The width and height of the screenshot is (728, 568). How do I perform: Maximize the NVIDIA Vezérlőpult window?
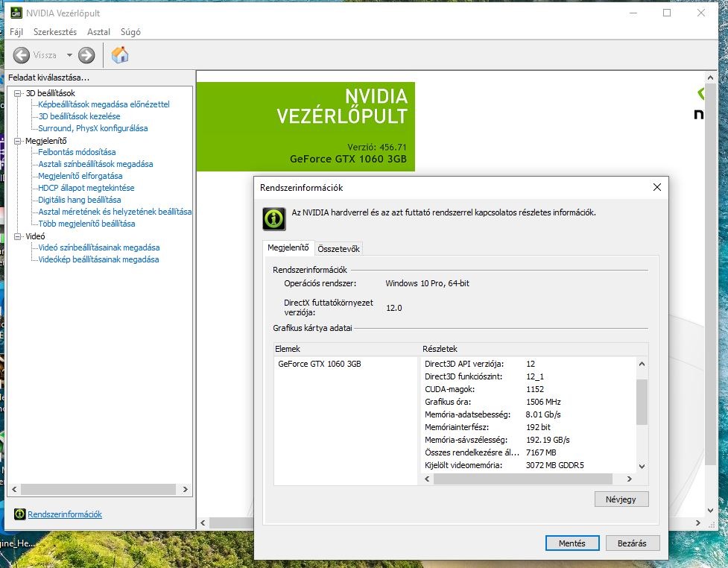click(x=667, y=13)
